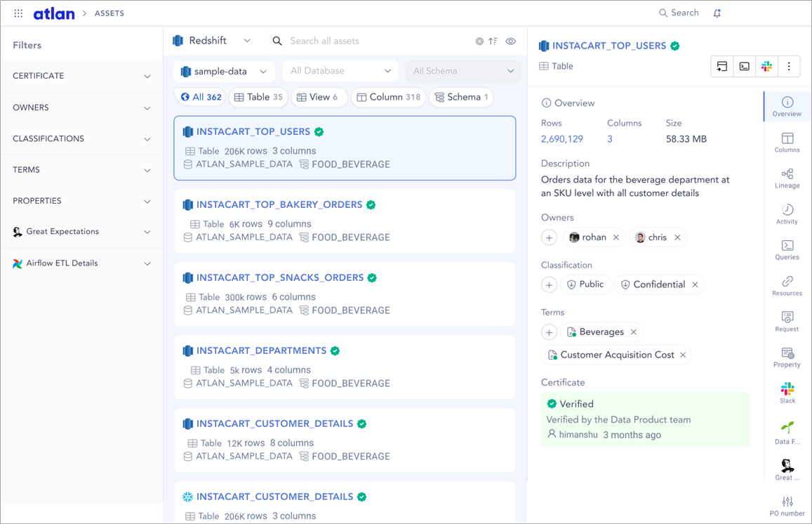Screen dimensions: 812x524
Task: Open INSTACART_TOP_BAKERY_ORDERS asset
Action: pos(345,221)
